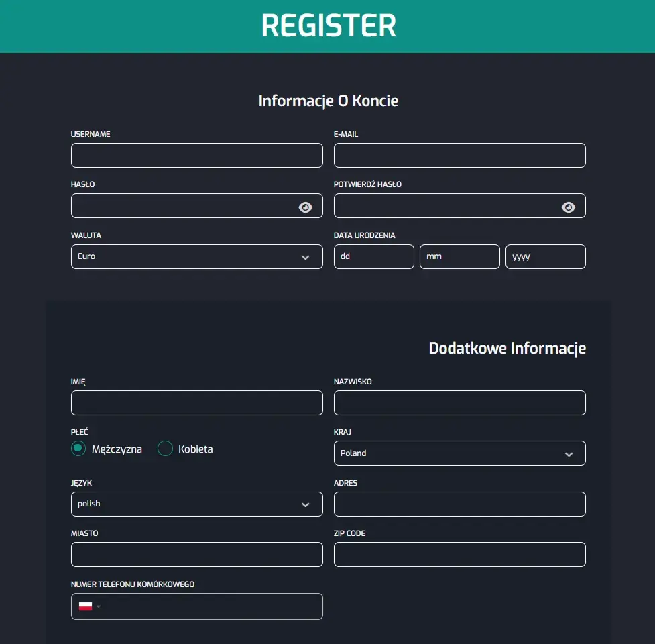The height and width of the screenshot is (644, 655).
Task: Click the Kobieta label text
Action: point(196,449)
